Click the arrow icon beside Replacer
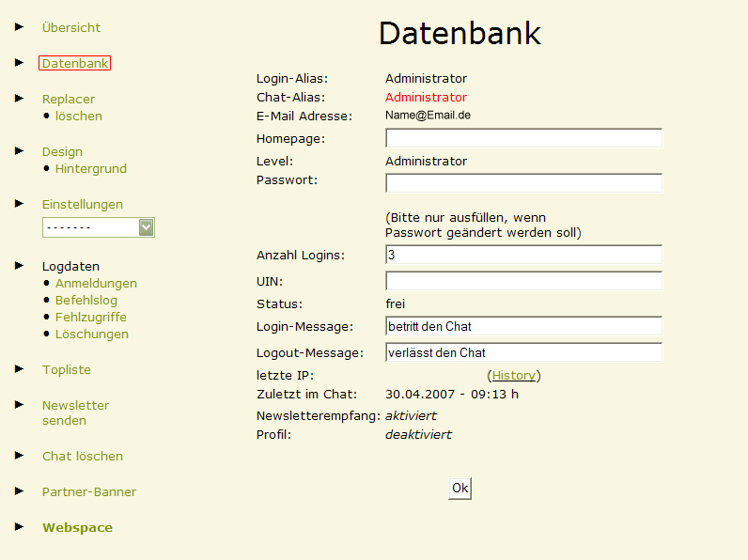Image resolution: width=748 pixels, height=560 pixels. pos(19,99)
